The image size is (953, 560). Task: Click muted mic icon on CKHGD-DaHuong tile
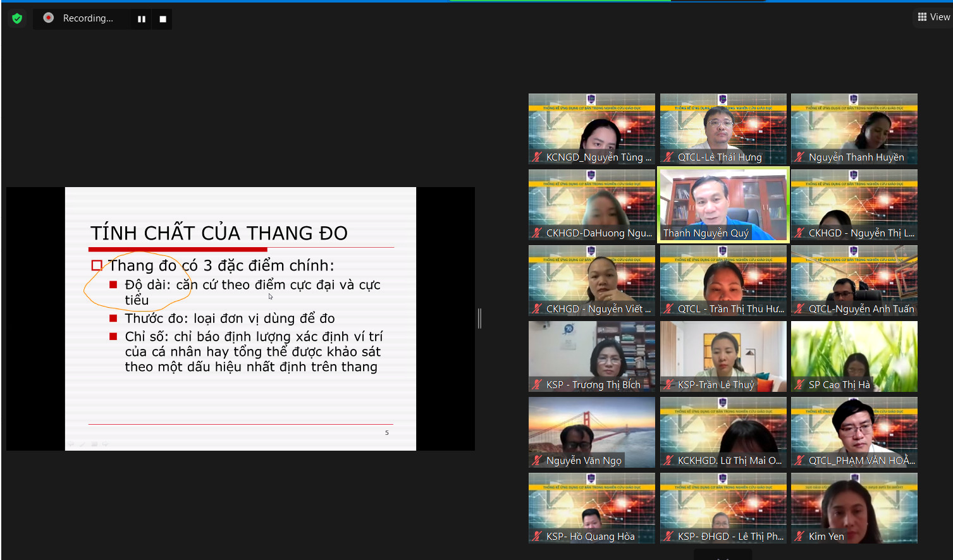538,233
